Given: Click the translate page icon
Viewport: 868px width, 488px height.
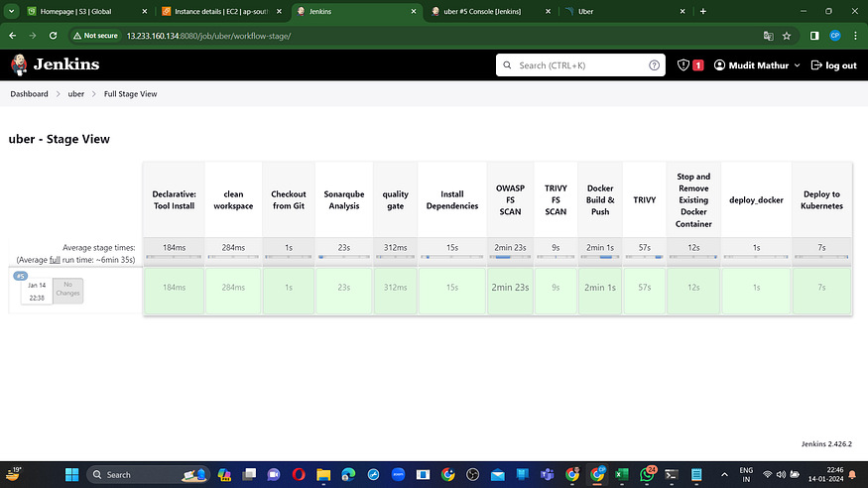Looking at the screenshot, I should (x=769, y=36).
